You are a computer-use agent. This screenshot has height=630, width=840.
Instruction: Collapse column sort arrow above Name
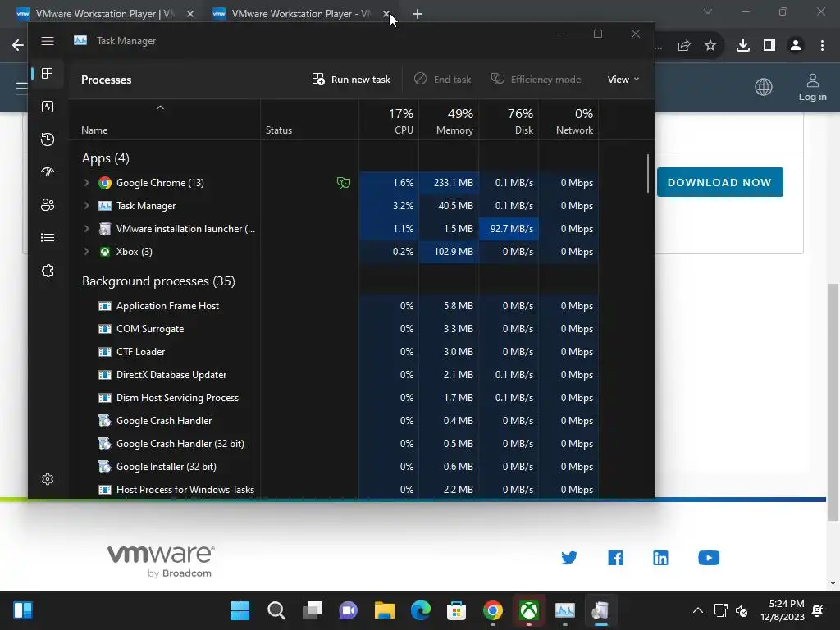[160, 107]
